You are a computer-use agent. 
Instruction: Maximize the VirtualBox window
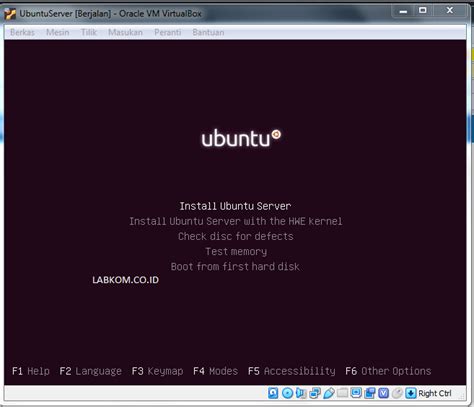[423, 11]
